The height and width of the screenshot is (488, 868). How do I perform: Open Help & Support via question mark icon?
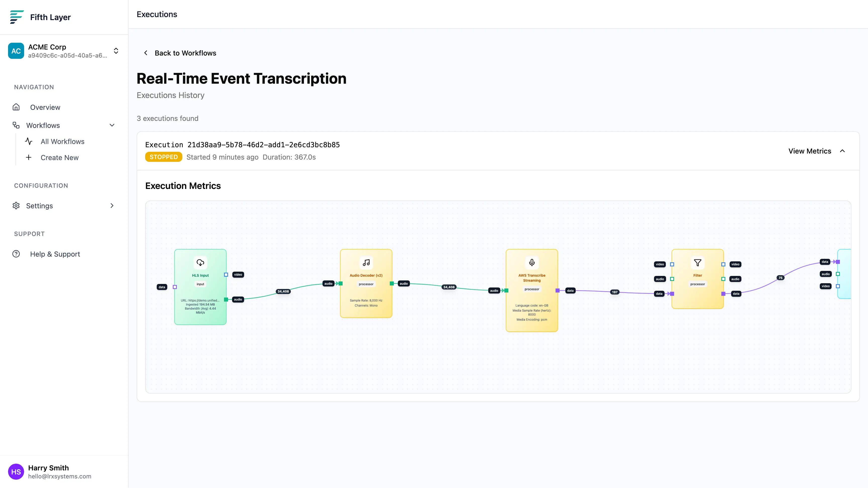[x=16, y=254]
